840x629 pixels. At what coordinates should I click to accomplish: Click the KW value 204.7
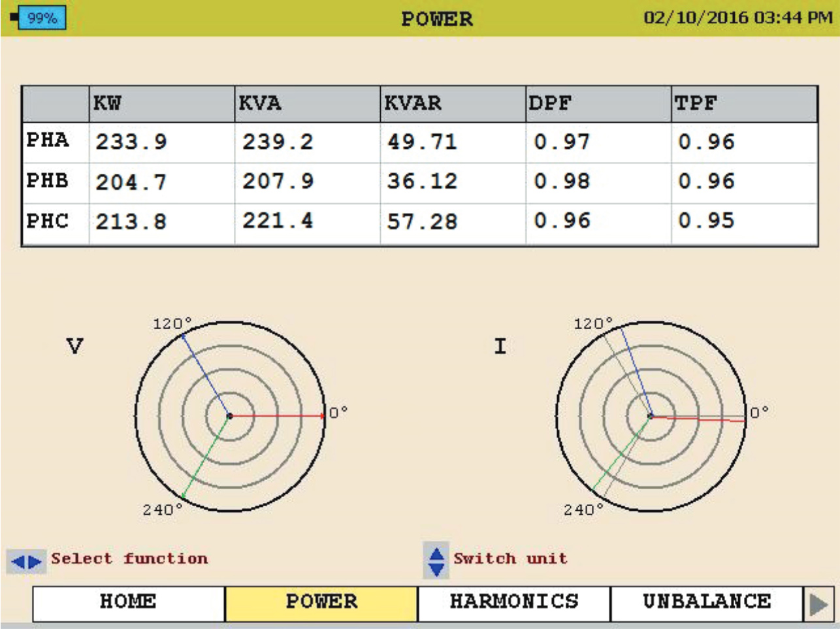pos(131,182)
